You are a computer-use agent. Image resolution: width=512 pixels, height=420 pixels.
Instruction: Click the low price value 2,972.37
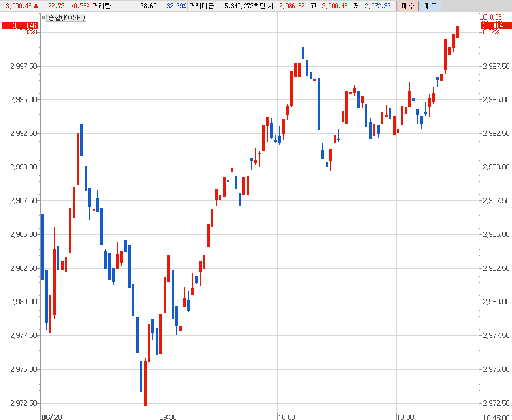point(378,6)
